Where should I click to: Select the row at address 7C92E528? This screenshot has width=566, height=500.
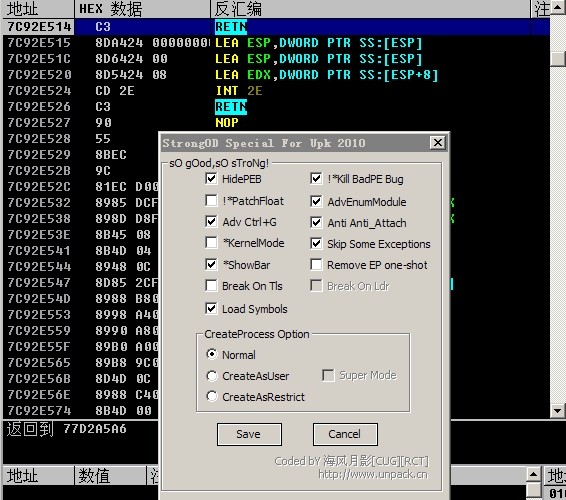80,139
